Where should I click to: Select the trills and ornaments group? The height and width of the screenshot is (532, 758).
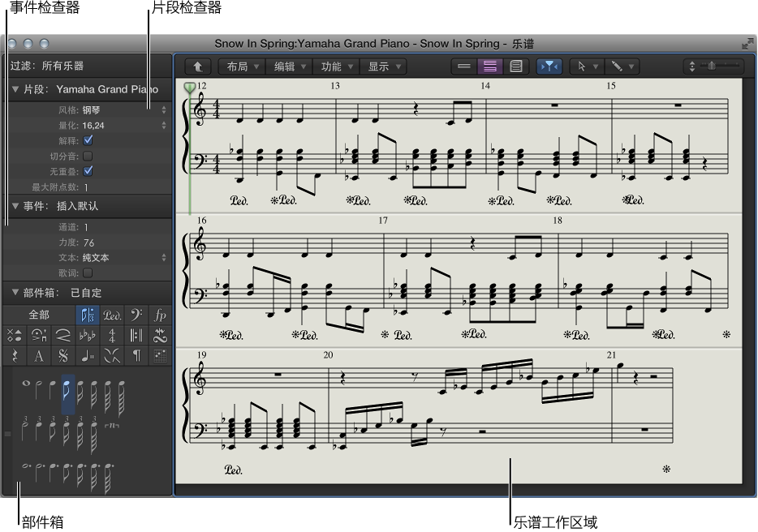[160, 336]
